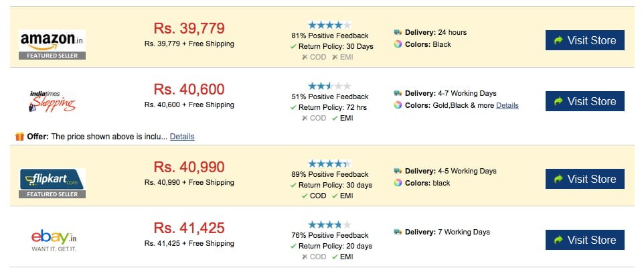The width and height of the screenshot is (644, 274).
Task: Click the ebay.in seller logo
Action: click(x=54, y=241)
